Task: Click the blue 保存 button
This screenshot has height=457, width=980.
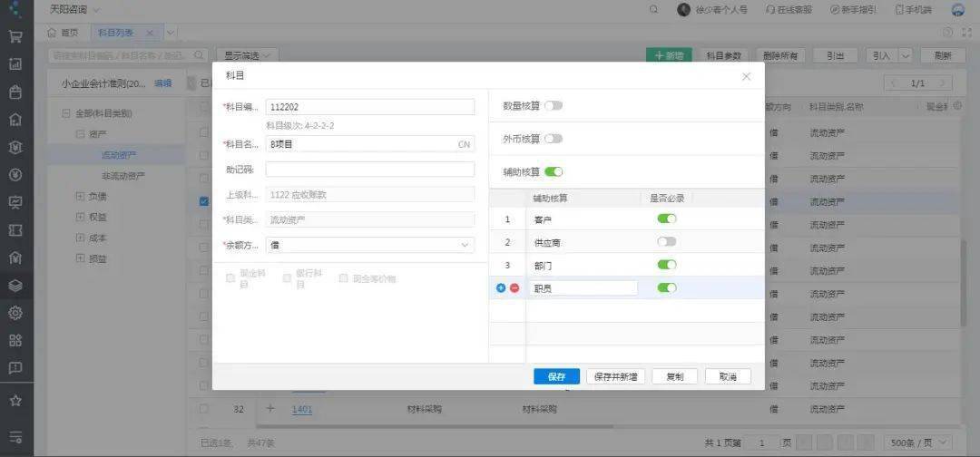Action: click(556, 376)
